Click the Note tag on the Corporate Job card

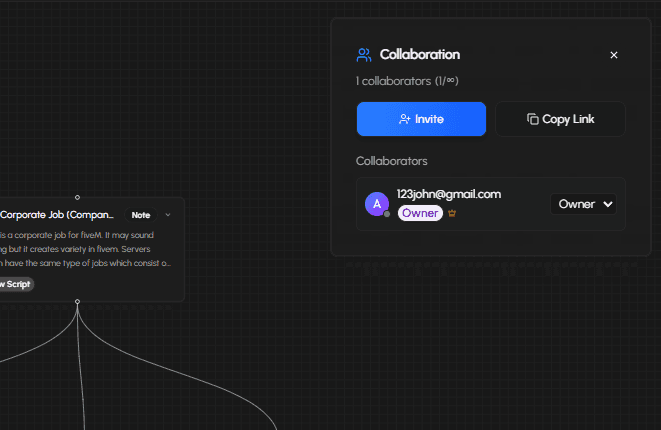point(141,215)
